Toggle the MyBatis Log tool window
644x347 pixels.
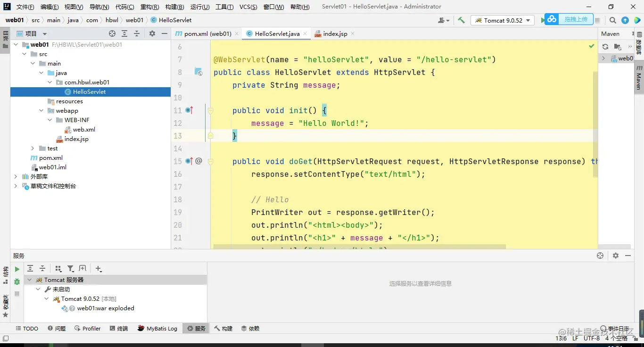pyautogui.click(x=157, y=329)
